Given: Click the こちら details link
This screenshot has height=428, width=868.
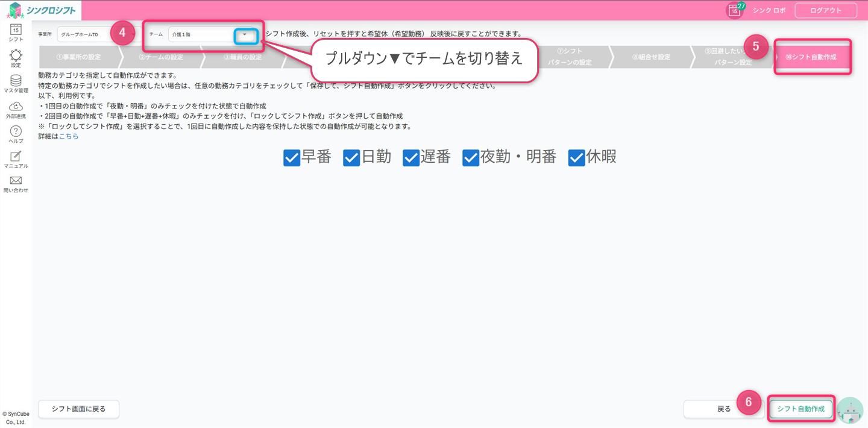Looking at the screenshot, I should 69,136.
